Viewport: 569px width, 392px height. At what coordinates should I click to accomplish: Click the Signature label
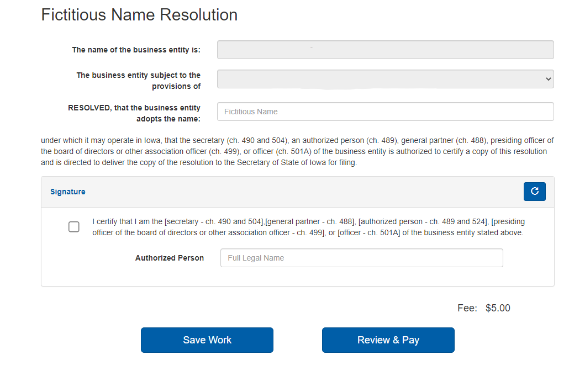[x=67, y=191]
